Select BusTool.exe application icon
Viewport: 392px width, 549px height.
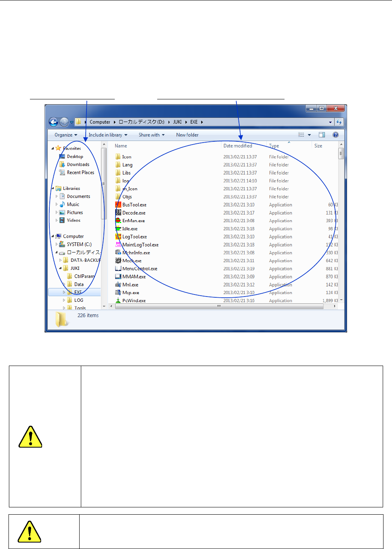tap(118, 205)
